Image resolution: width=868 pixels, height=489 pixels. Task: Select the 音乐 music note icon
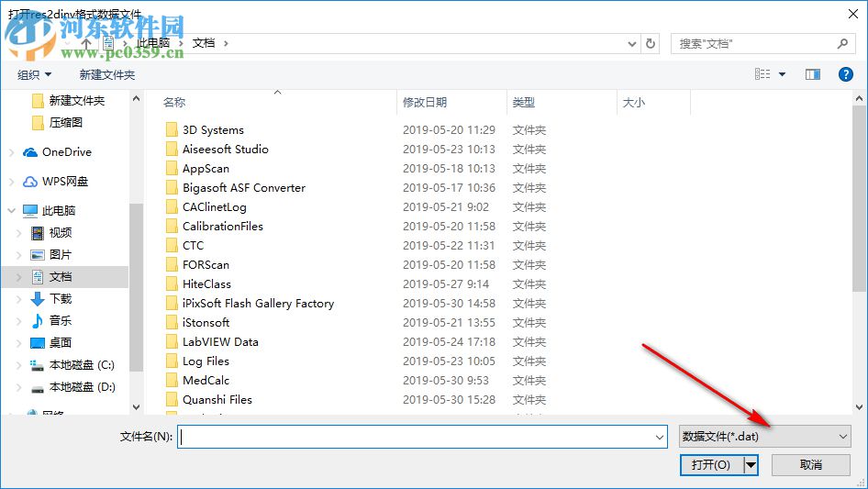(x=37, y=320)
